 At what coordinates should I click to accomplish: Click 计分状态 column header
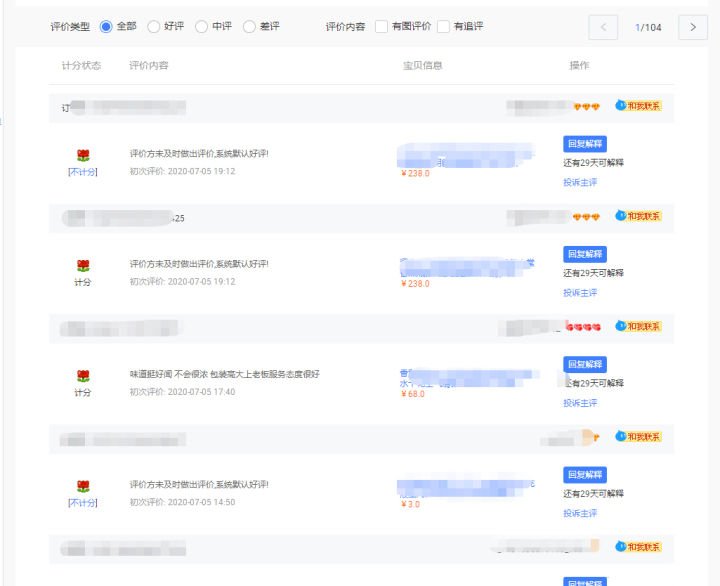(x=81, y=66)
